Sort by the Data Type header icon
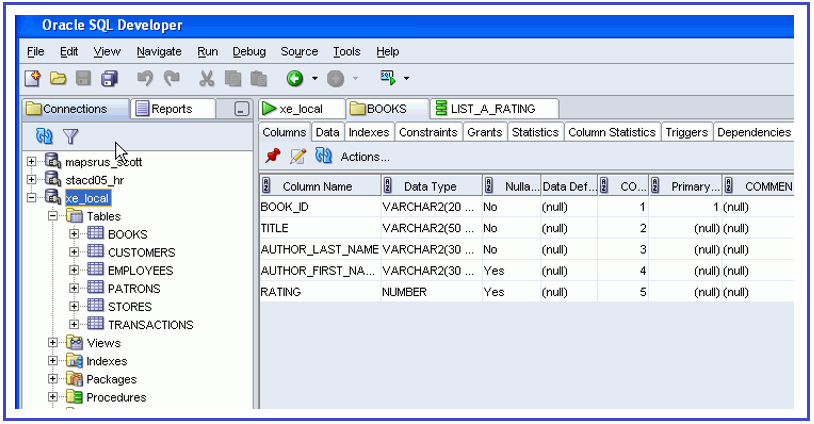 pos(387,186)
